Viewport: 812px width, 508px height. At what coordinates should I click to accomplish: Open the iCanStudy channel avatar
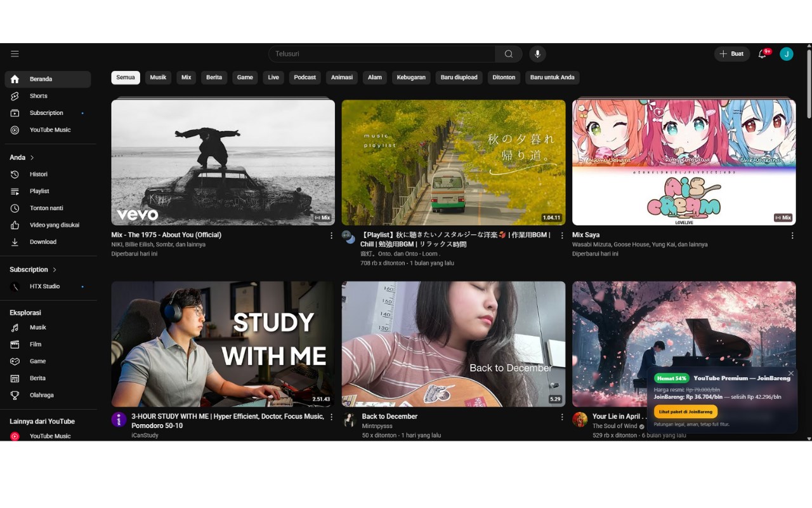(x=119, y=419)
